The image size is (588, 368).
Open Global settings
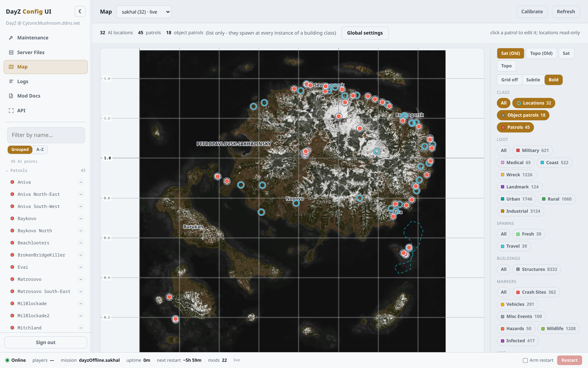point(365,33)
